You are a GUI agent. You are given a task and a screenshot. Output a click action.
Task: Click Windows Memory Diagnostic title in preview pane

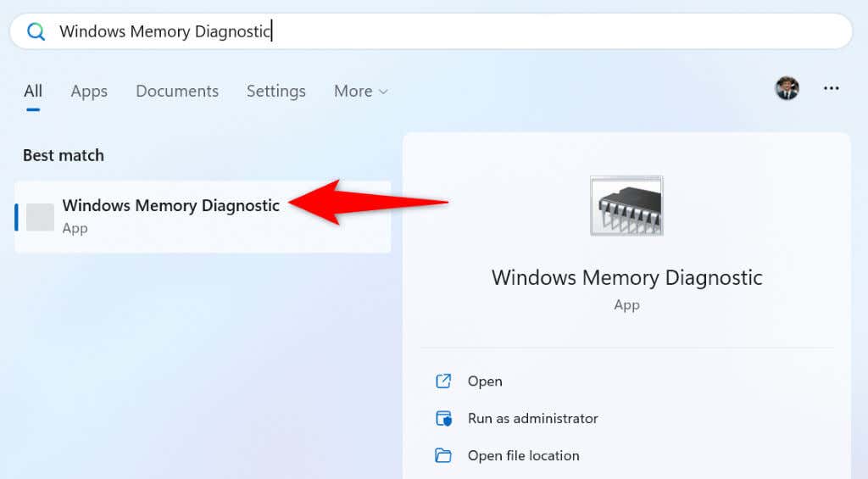pyautogui.click(x=626, y=277)
